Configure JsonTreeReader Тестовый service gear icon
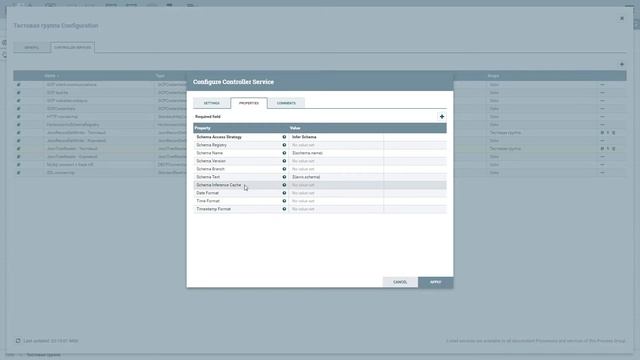Screen dimensions: 640x360 [x=602, y=149]
